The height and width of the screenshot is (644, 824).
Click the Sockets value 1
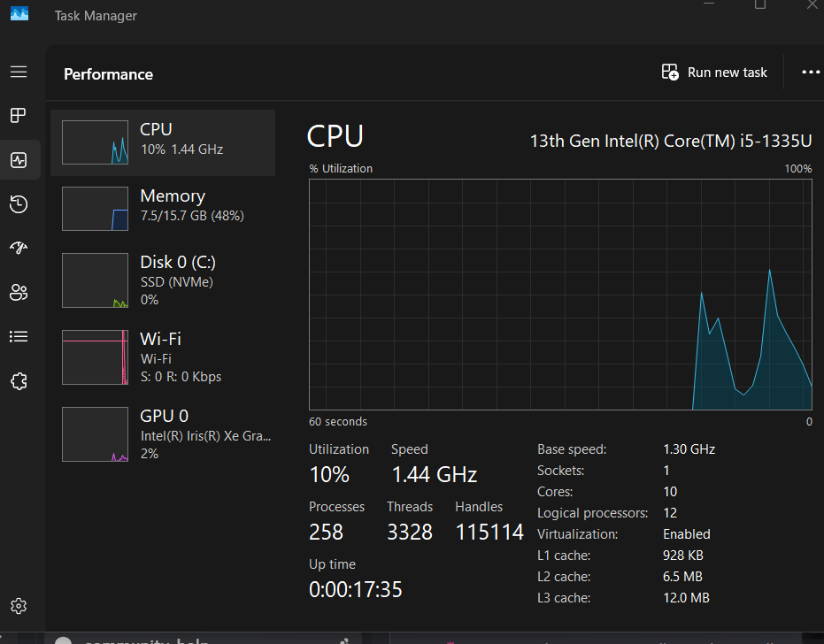tap(666, 470)
